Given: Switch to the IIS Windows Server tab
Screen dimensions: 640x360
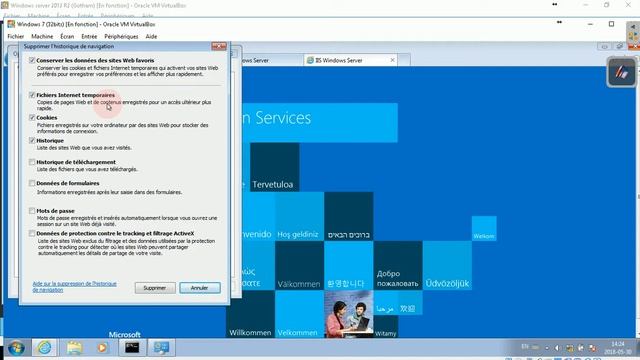Looking at the screenshot, I should (351, 60).
